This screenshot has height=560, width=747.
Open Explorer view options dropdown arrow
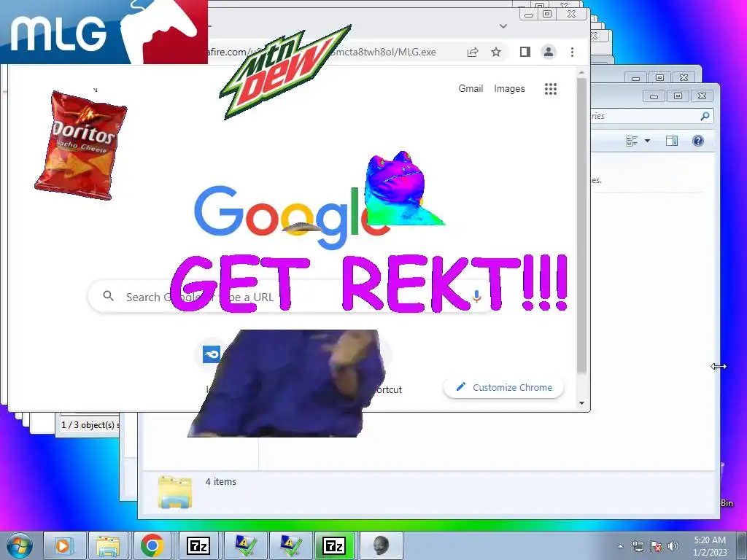[648, 141]
